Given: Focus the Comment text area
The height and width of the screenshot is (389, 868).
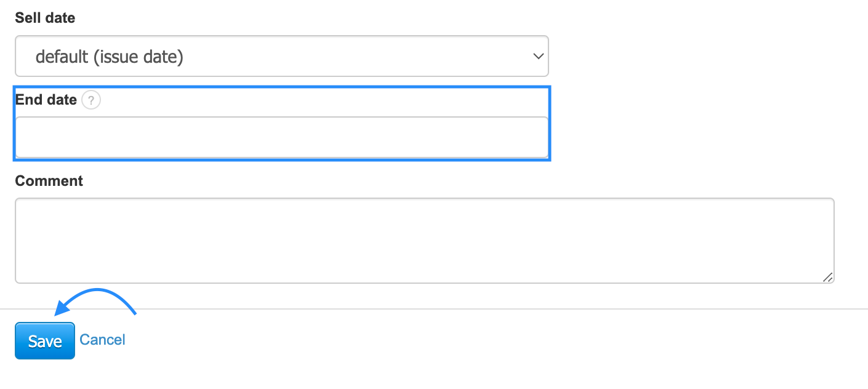Looking at the screenshot, I should pyautogui.click(x=424, y=240).
